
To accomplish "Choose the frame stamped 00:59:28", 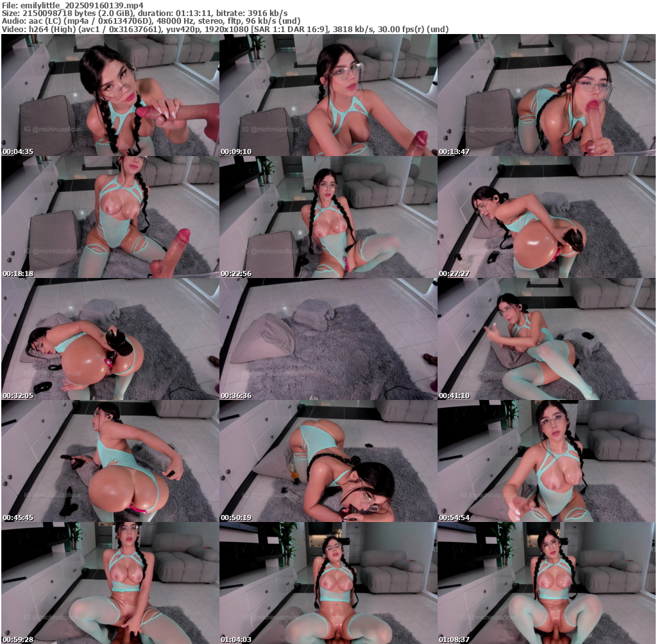I will click(110, 583).
